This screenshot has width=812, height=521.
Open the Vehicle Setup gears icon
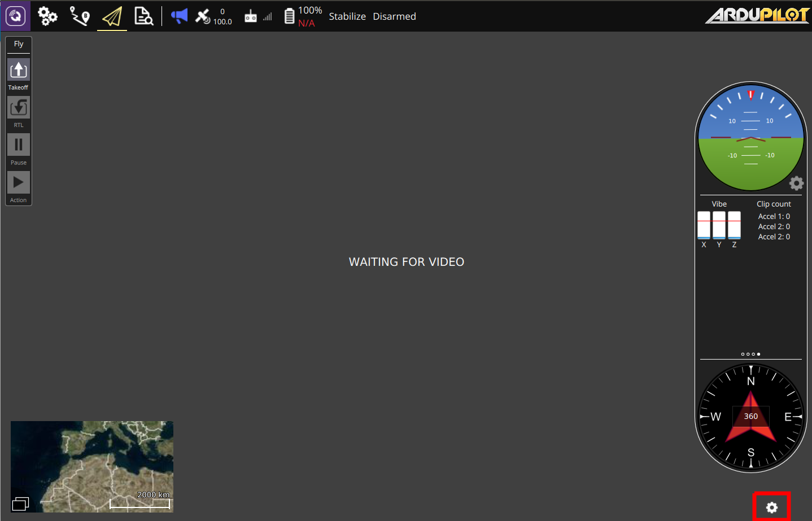pyautogui.click(x=47, y=16)
